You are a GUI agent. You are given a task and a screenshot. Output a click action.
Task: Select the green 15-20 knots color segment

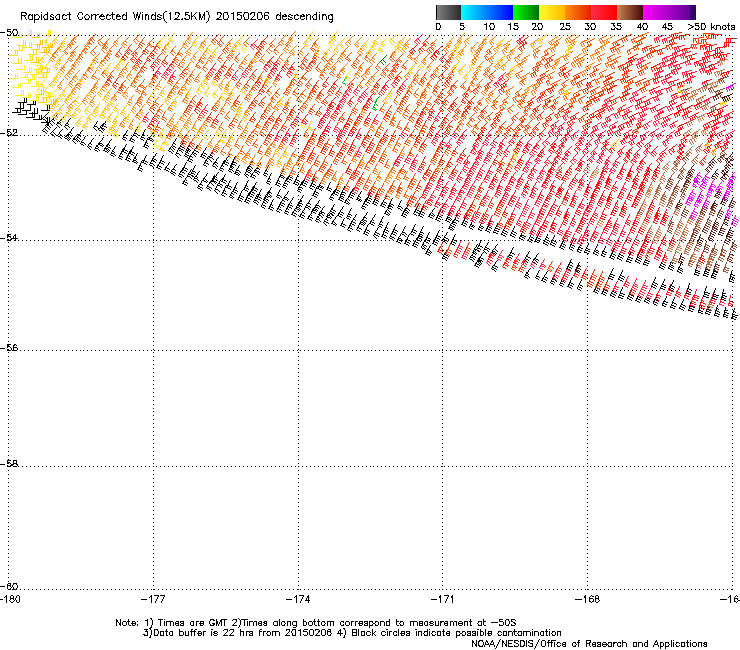click(x=526, y=12)
